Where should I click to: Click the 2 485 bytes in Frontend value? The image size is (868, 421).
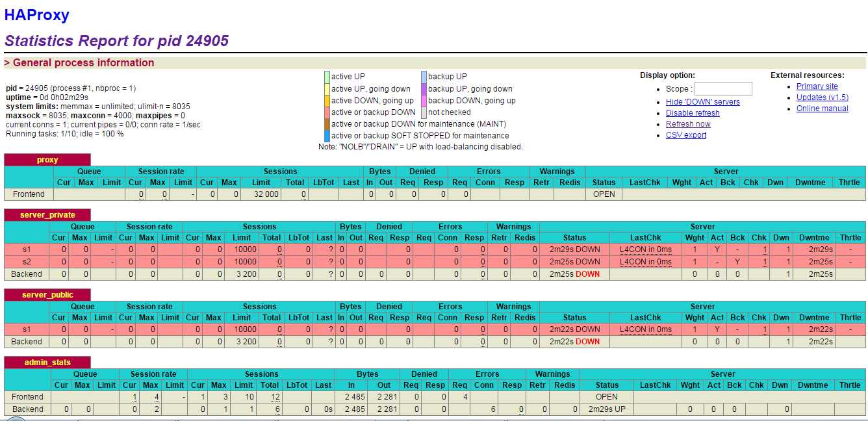(356, 397)
